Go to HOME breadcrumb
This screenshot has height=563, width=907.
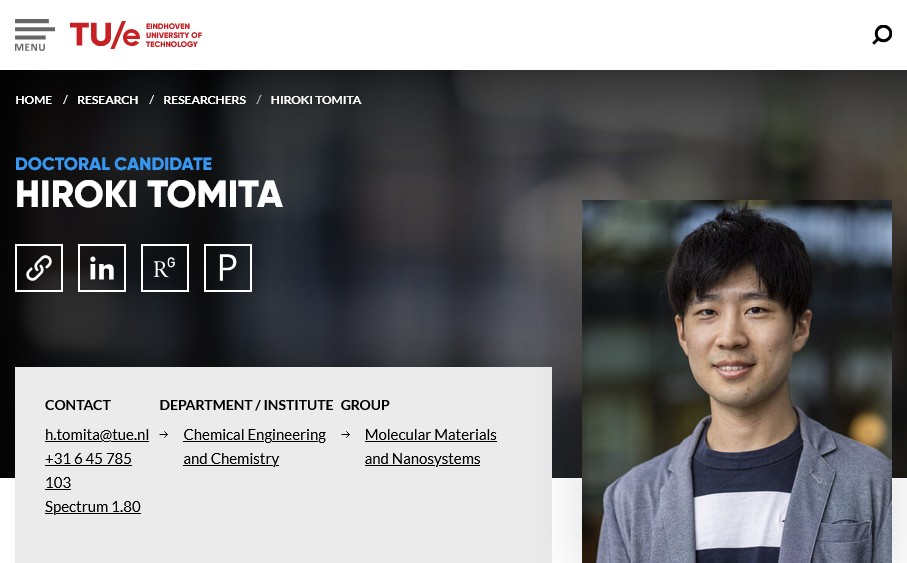point(34,100)
